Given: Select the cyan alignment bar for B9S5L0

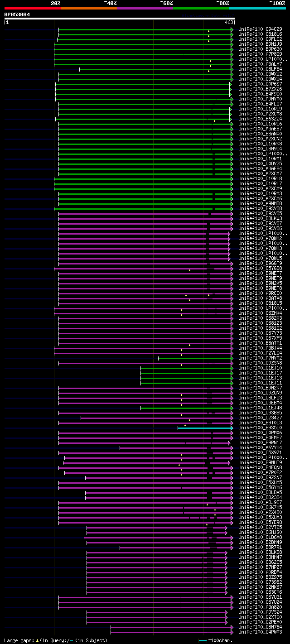Looking at the screenshot, I should (x=205, y=428).
